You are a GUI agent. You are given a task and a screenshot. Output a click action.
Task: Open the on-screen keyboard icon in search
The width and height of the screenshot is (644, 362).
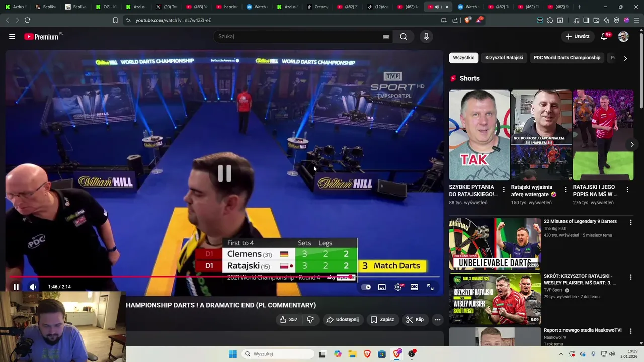(386, 36)
